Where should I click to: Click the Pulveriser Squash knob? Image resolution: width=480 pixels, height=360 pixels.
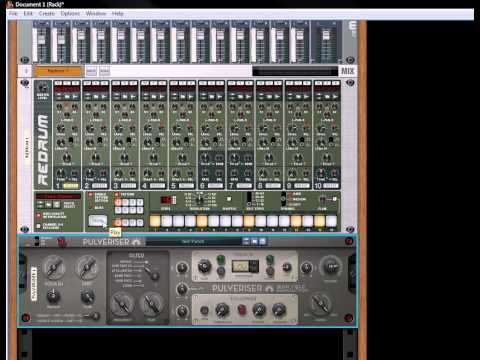click(x=53, y=268)
